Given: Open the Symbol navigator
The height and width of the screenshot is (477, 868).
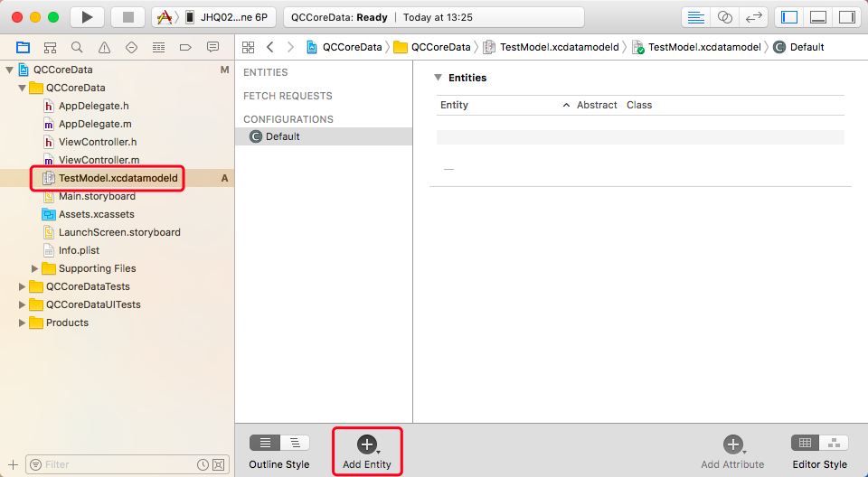Looking at the screenshot, I should tap(50, 47).
